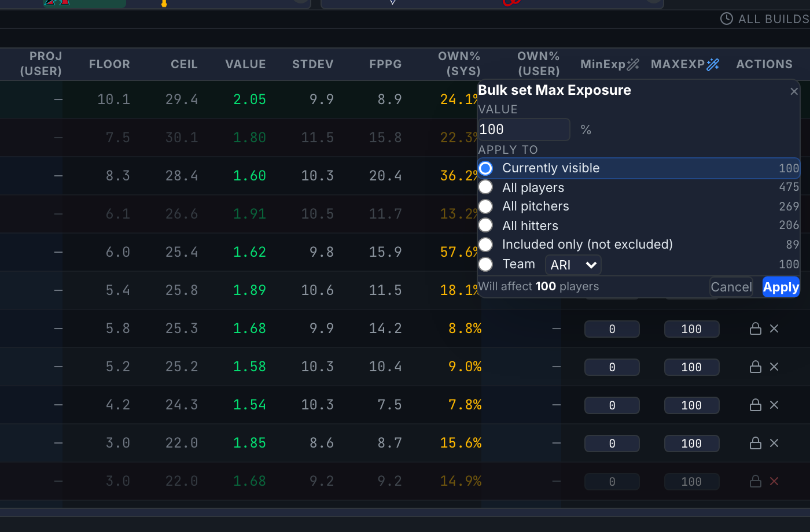The height and width of the screenshot is (532, 810).
Task: Sort by the FPPG column header
Action: click(x=385, y=64)
